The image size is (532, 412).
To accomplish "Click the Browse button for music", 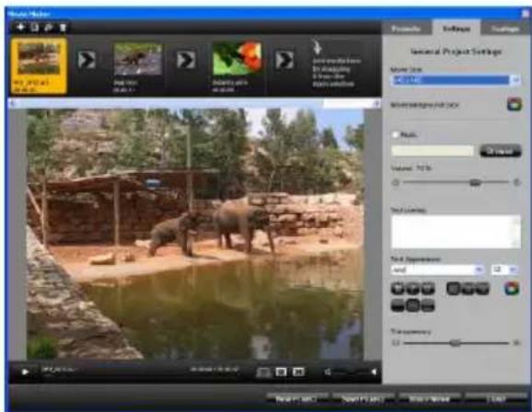I will 501,151.
